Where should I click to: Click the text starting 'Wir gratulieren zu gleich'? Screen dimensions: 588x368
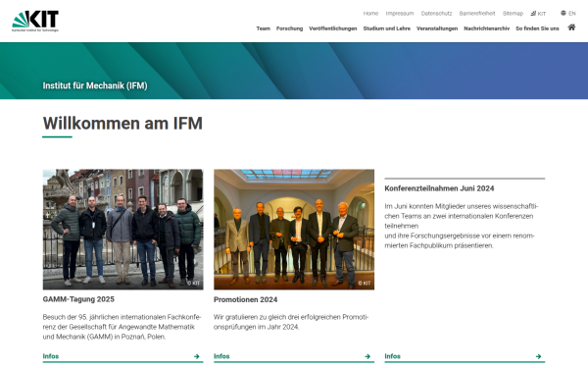coord(291,322)
